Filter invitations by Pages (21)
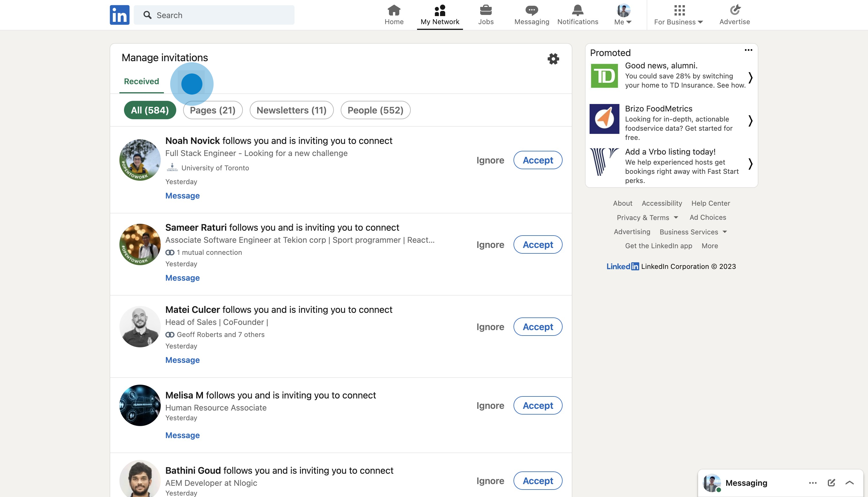Screen dimensions: 868x497 tap(212, 110)
